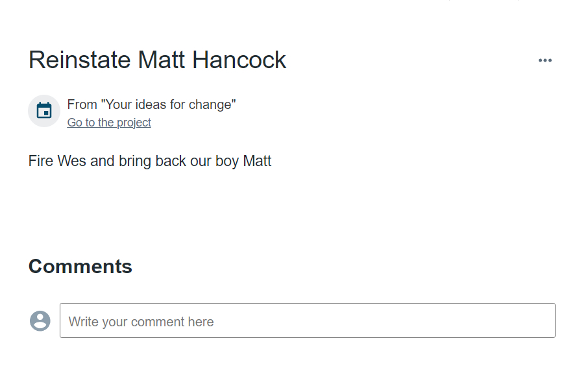The image size is (588, 373).
Task: Click the grey profile silhouette icon
Action: (40, 320)
